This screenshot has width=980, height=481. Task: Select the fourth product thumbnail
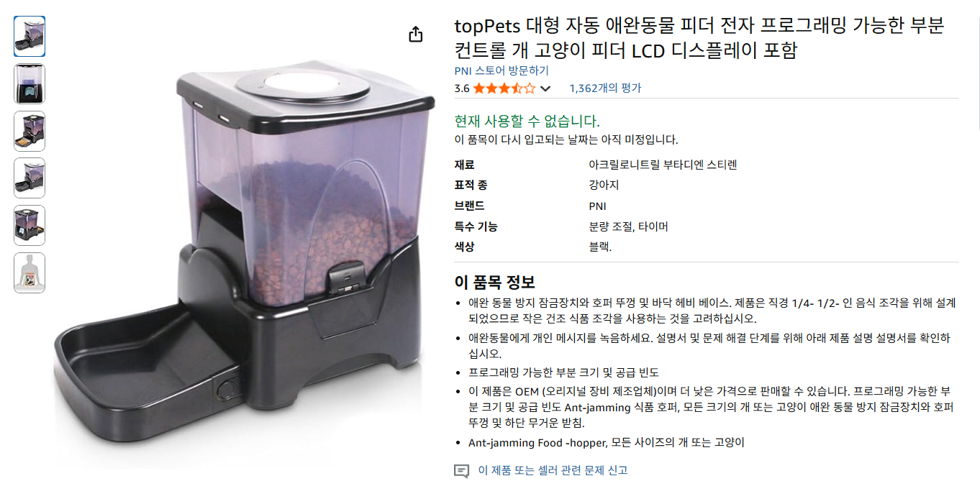[x=30, y=178]
